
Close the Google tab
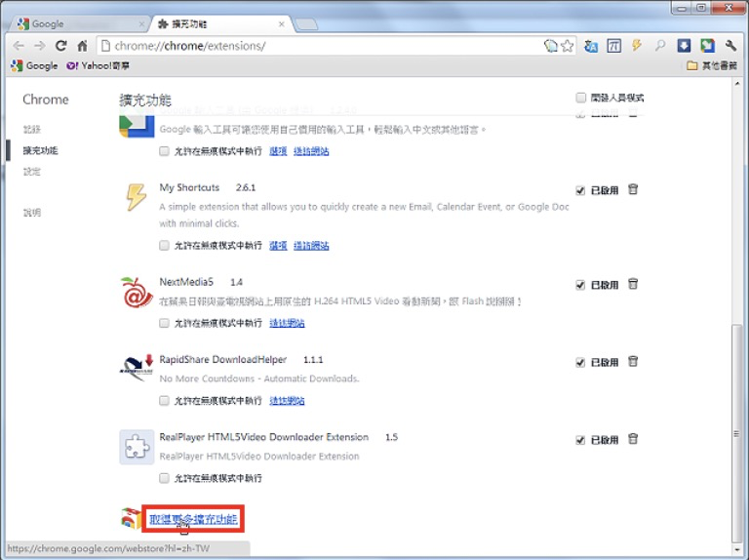(x=141, y=23)
